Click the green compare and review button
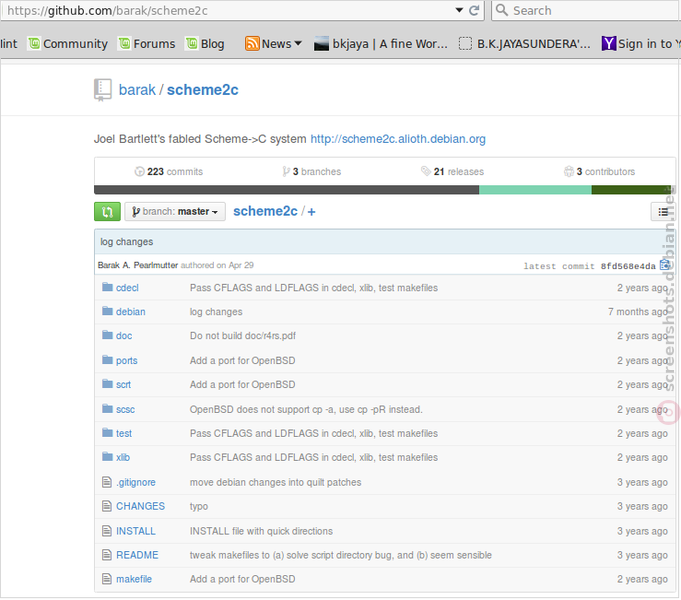The width and height of the screenshot is (681, 600). pos(107,212)
